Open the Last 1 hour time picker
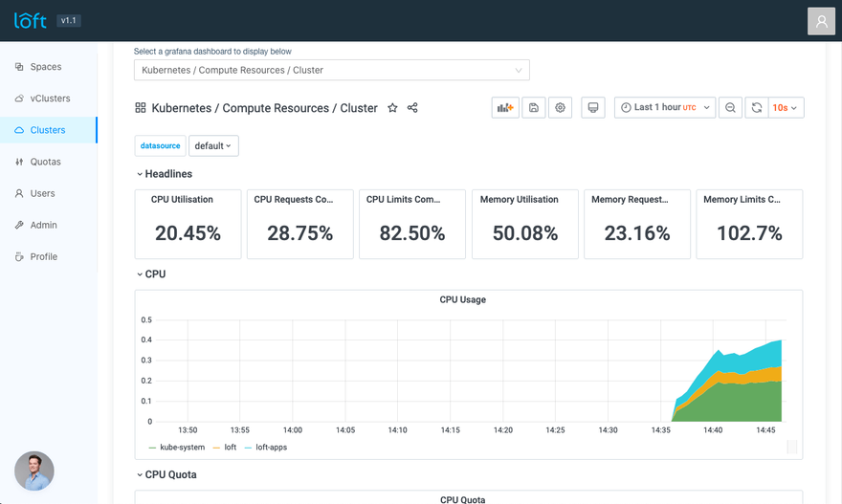This screenshot has width=842, height=504. click(x=665, y=108)
